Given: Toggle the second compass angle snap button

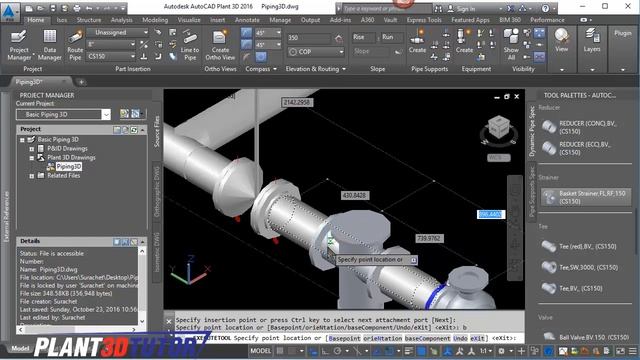Looking at the screenshot, I should 247,44.
